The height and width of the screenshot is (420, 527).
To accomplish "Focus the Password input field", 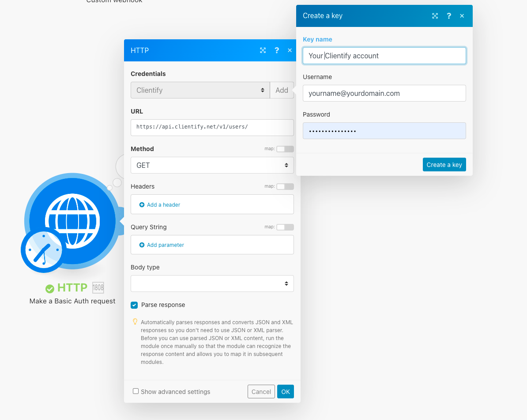I will click(x=384, y=131).
